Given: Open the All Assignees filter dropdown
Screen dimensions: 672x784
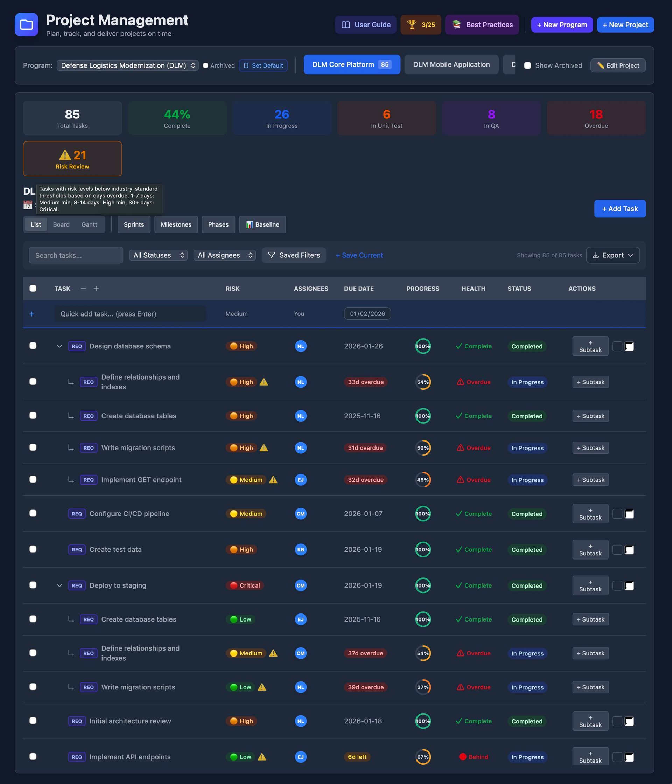Looking at the screenshot, I should (224, 255).
